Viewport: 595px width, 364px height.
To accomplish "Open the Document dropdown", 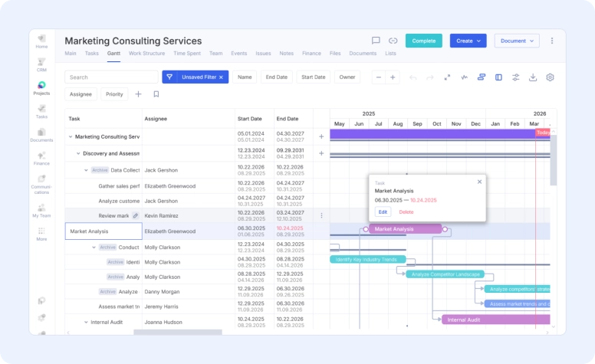I will coord(517,41).
